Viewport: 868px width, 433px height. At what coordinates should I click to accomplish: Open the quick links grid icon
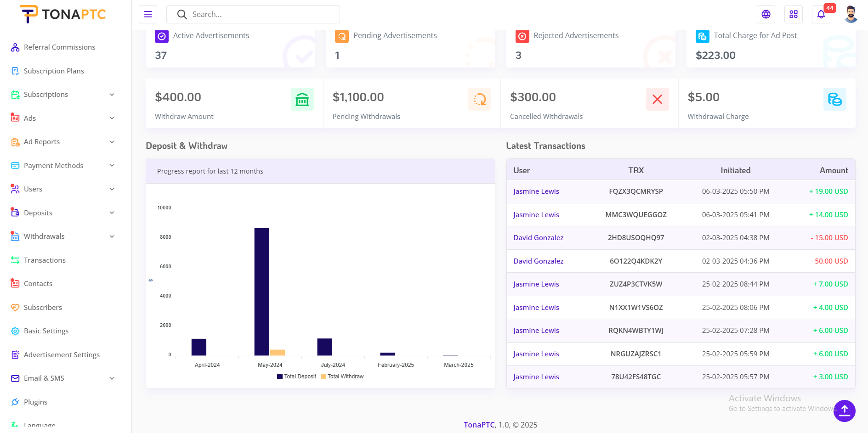pyautogui.click(x=794, y=14)
